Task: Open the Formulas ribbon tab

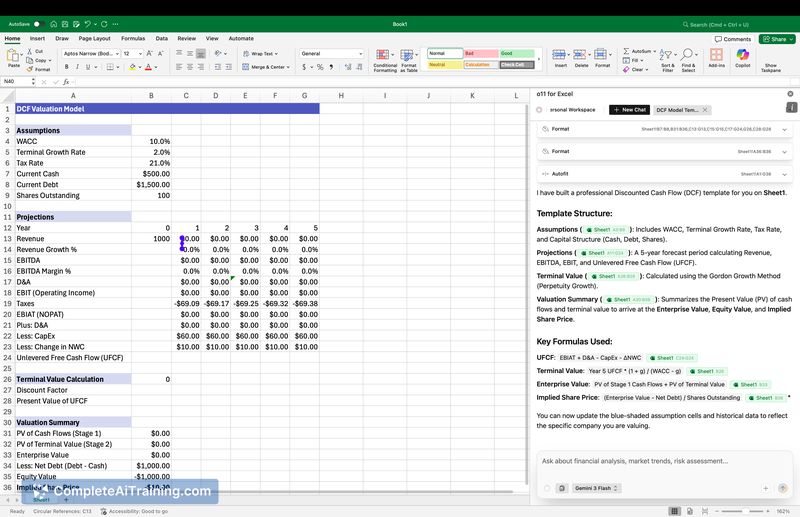Action: pos(133,38)
